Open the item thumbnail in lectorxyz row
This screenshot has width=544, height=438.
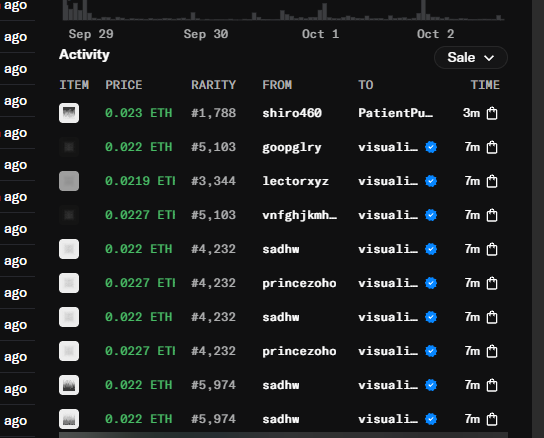[x=69, y=181]
